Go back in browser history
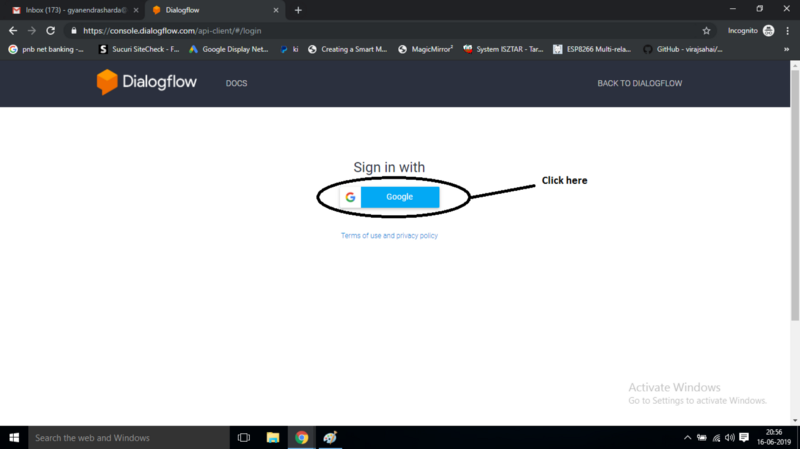800x449 pixels. point(13,31)
